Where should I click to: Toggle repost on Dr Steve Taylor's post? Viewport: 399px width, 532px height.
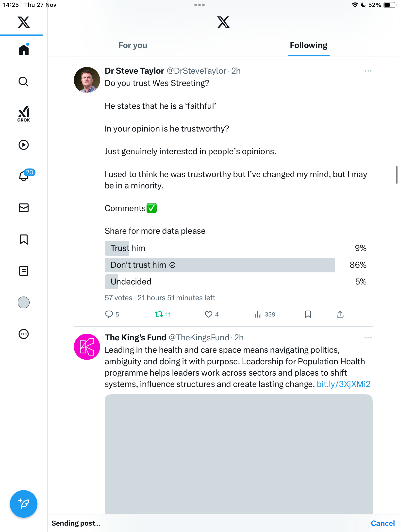tap(159, 314)
